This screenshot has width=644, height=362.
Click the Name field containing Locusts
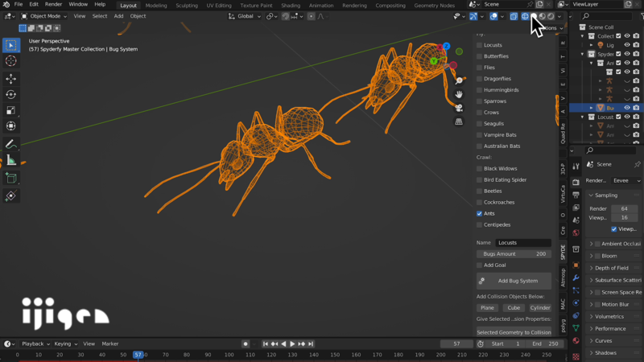523,243
